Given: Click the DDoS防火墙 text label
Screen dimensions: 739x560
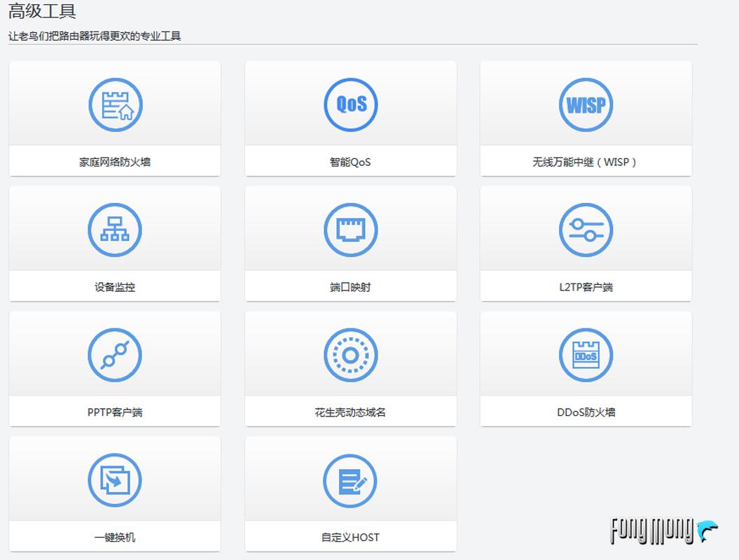Looking at the screenshot, I should click(586, 412).
